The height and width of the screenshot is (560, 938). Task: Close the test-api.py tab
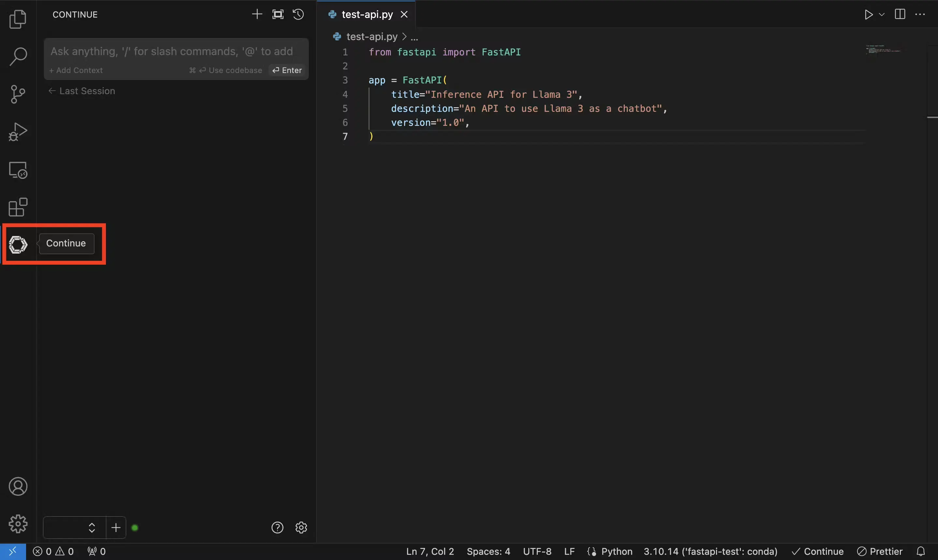click(404, 14)
